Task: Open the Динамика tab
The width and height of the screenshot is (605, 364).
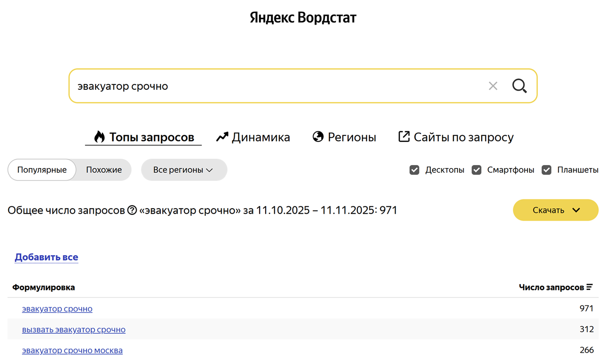Action: click(x=260, y=137)
